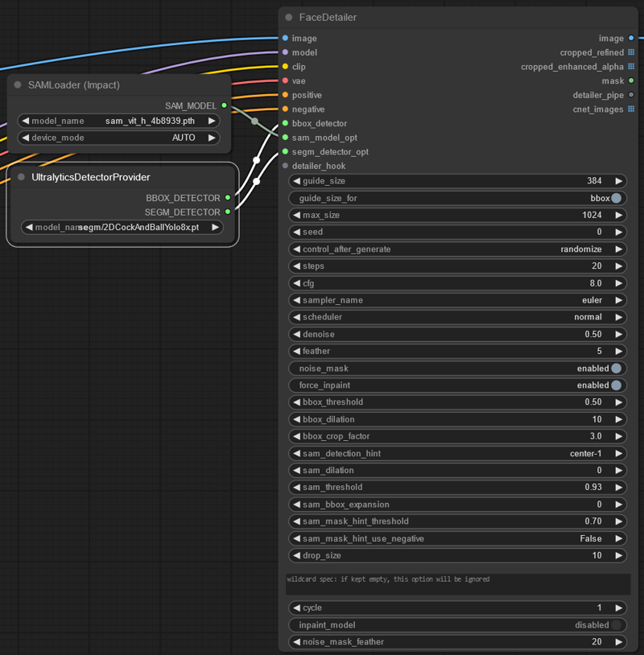Decrease guide_size with the left arrow

pos(297,181)
